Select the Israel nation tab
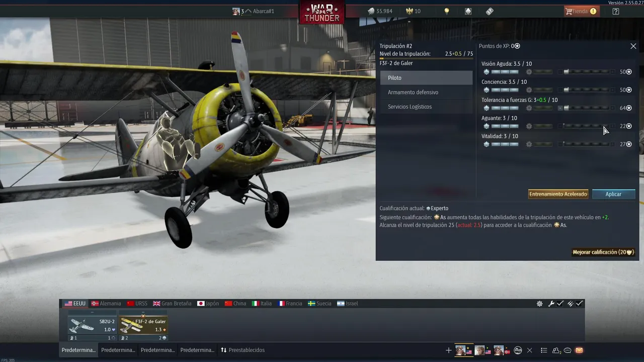The image size is (644, 362). pos(347,304)
